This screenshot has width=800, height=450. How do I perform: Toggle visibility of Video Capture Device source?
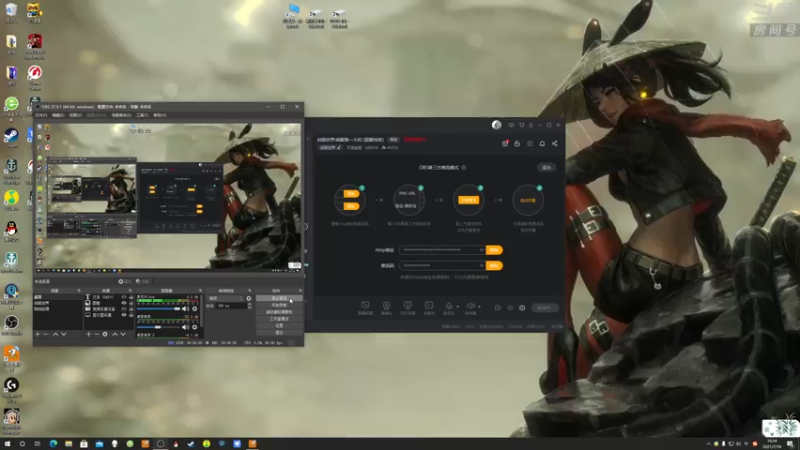(124, 309)
